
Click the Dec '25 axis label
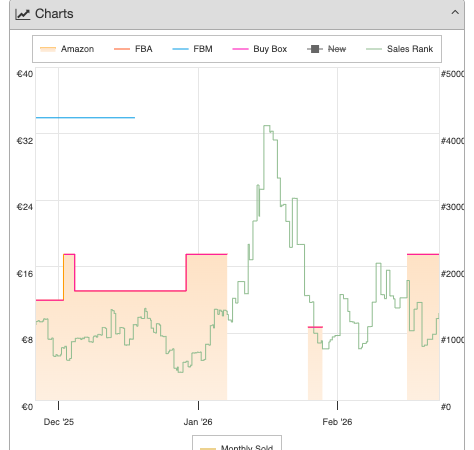[59, 422]
